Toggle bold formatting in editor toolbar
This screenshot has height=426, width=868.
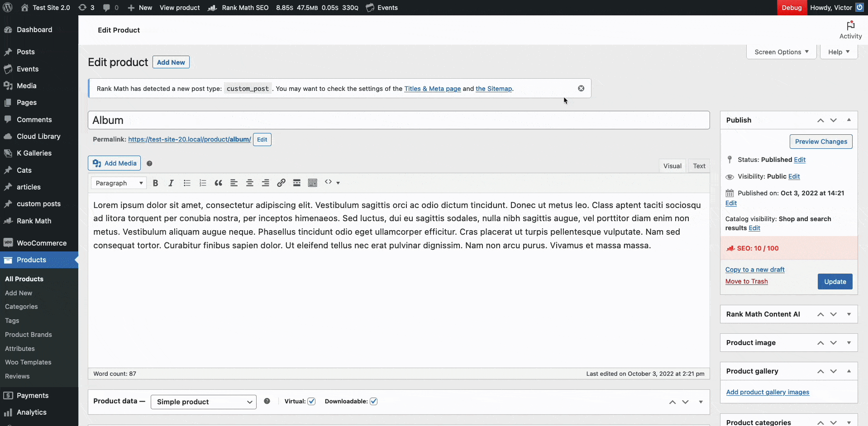click(x=155, y=183)
